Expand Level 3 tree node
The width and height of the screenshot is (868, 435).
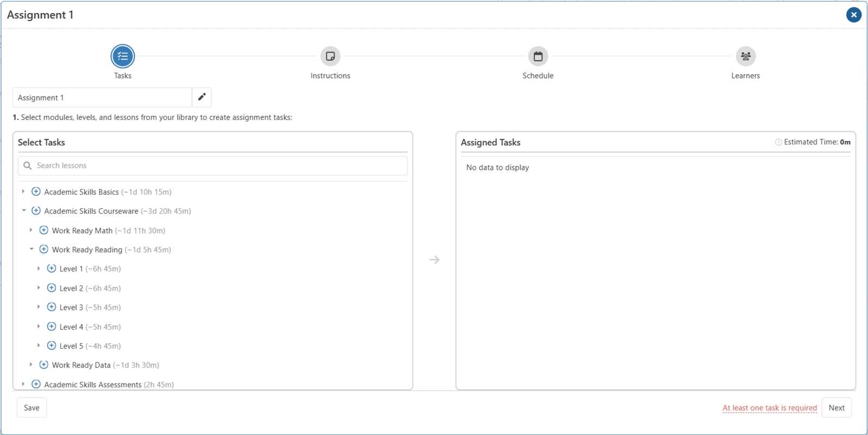click(39, 307)
